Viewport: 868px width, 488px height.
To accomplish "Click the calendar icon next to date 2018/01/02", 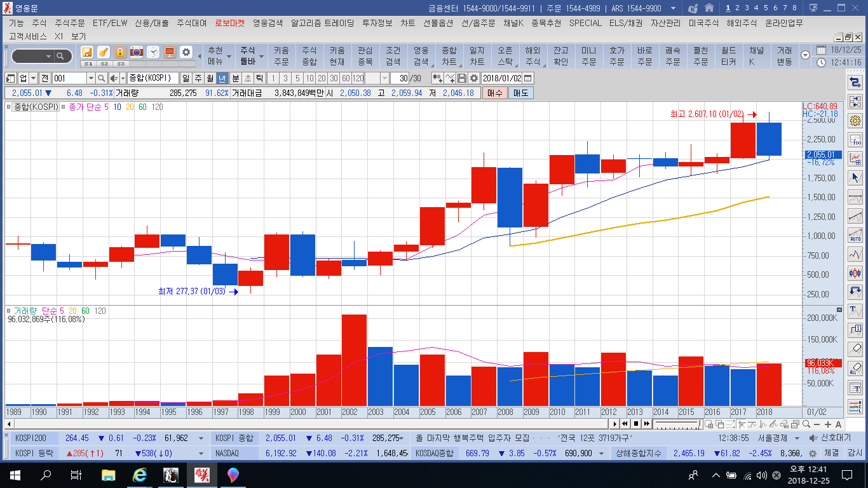I will [x=528, y=78].
